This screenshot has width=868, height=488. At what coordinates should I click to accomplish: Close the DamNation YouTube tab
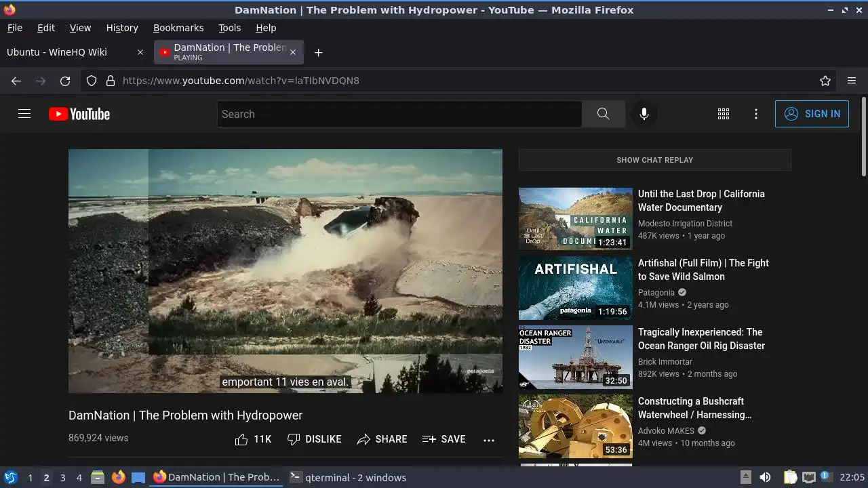point(293,52)
